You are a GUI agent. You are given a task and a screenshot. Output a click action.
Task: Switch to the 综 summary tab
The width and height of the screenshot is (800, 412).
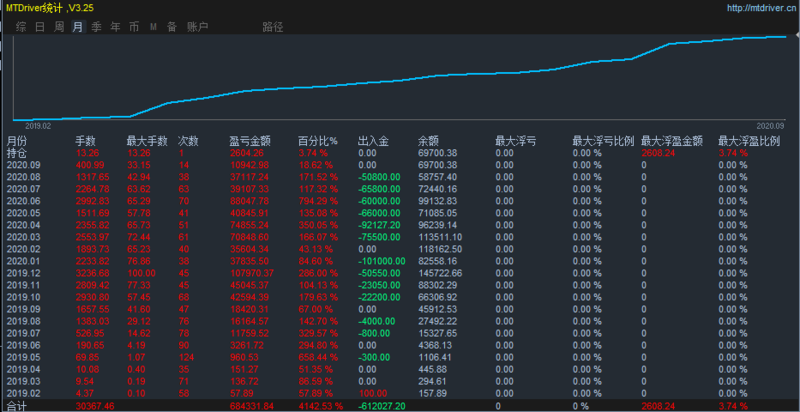tap(21, 27)
